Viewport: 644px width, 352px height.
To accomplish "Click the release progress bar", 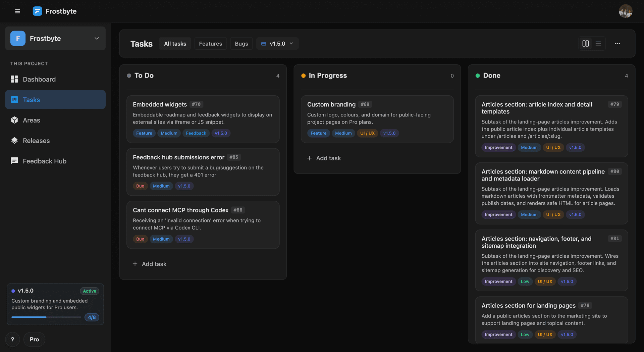I will pyautogui.click(x=46, y=317).
